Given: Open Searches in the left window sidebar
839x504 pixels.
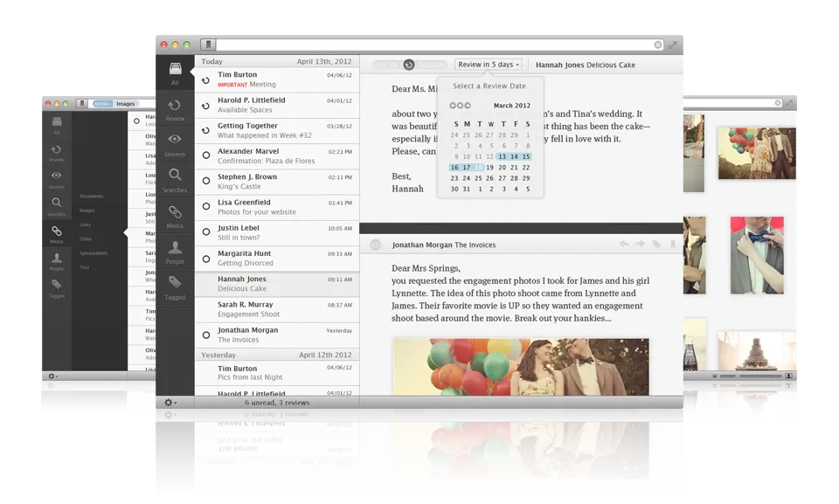Looking at the screenshot, I should [x=57, y=206].
